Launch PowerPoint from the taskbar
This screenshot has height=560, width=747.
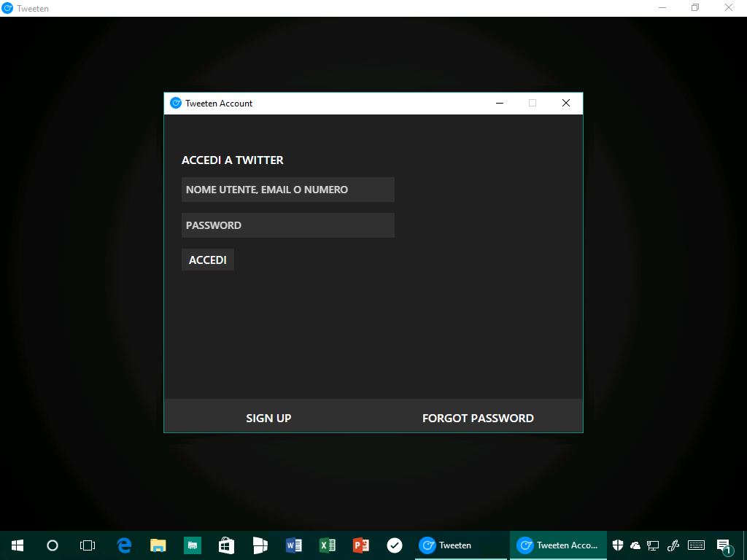click(x=361, y=545)
